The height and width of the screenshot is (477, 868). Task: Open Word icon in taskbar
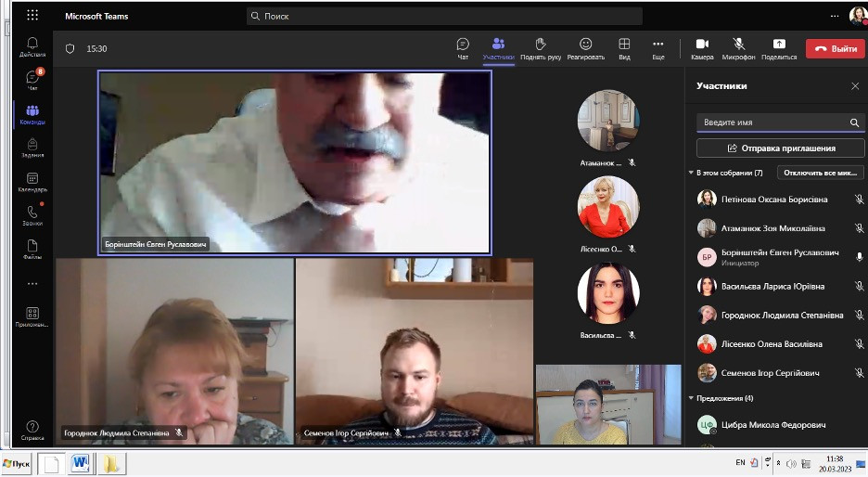pos(81,463)
